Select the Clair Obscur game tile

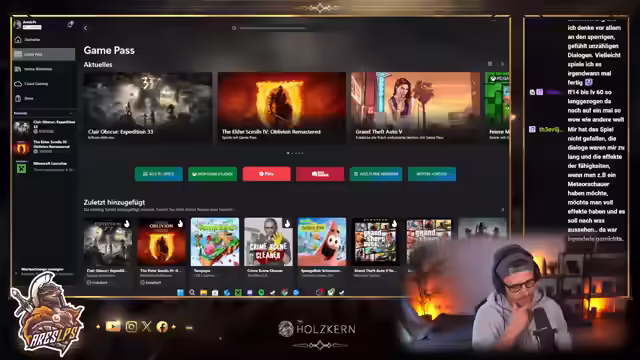coord(108,251)
